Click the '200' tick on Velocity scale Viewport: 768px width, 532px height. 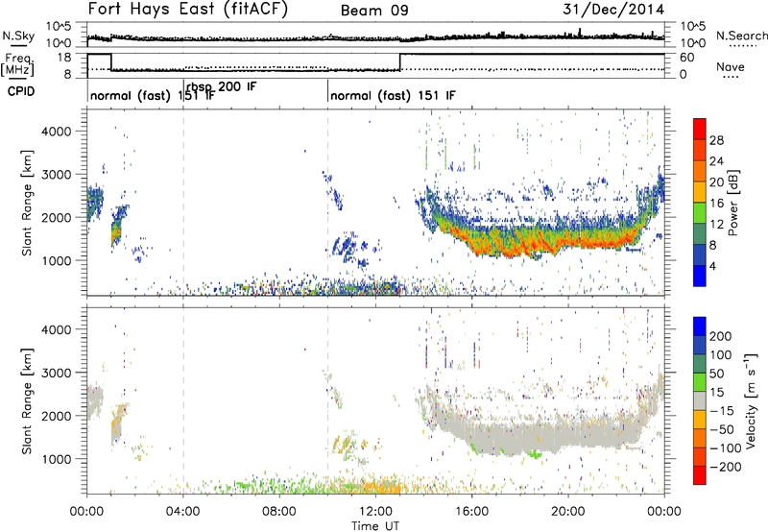coord(721,336)
